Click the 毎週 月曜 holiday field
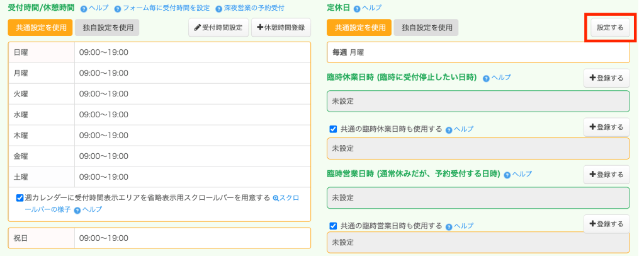 coord(478,52)
